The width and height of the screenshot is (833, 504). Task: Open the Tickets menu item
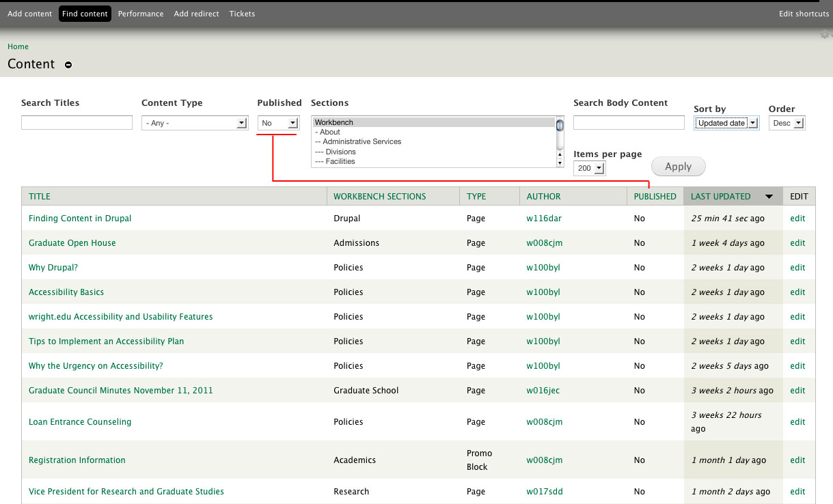(242, 13)
